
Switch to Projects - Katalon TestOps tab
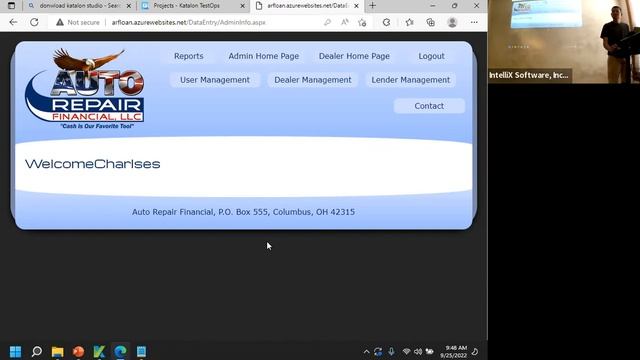(x=193, y=6)
